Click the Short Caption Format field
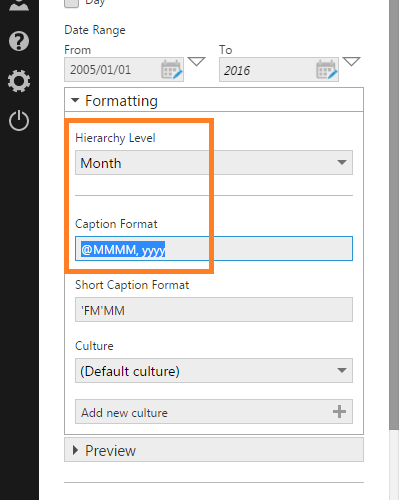 (x=214, y=310)
